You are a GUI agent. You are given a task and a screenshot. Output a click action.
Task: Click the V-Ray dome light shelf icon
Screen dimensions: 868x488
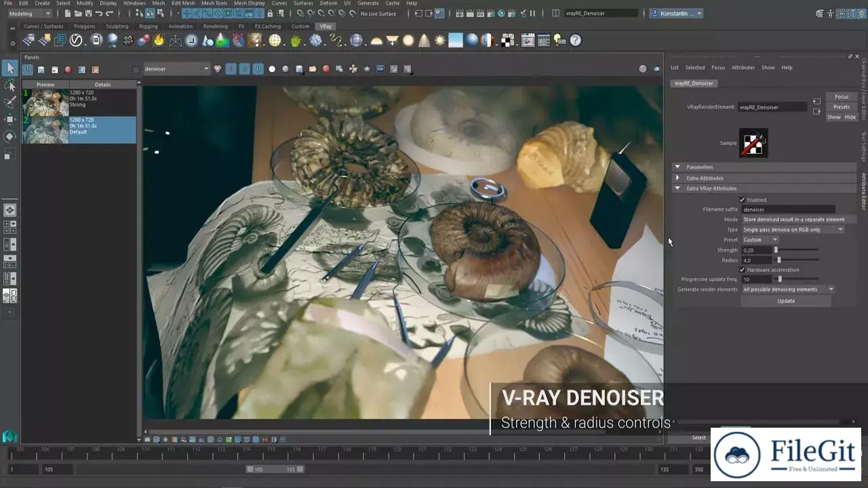376,41
